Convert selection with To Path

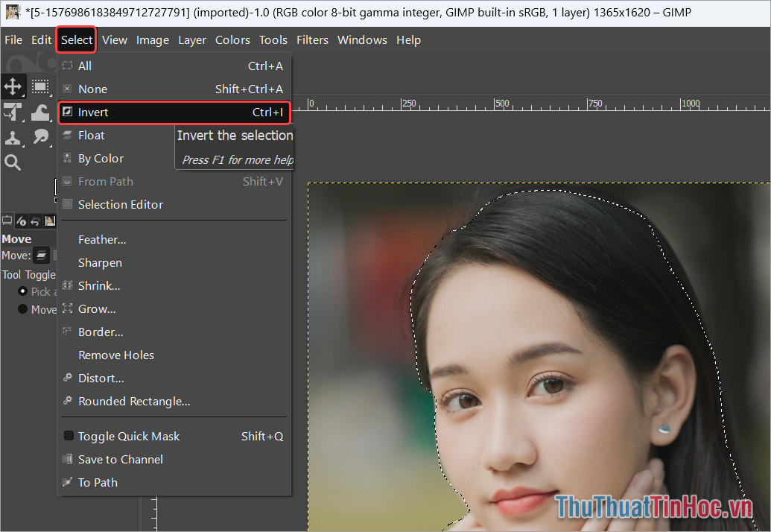tap(174, 482)
